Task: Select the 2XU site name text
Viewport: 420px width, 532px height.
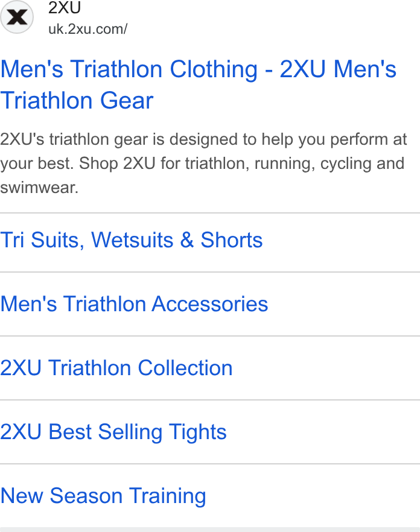Action: (65, 8)
